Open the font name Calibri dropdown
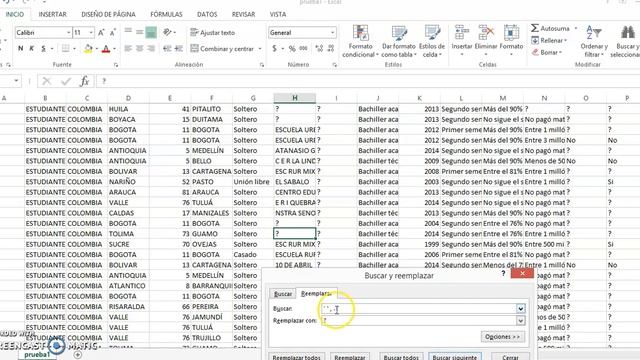 tap(68, 32)
